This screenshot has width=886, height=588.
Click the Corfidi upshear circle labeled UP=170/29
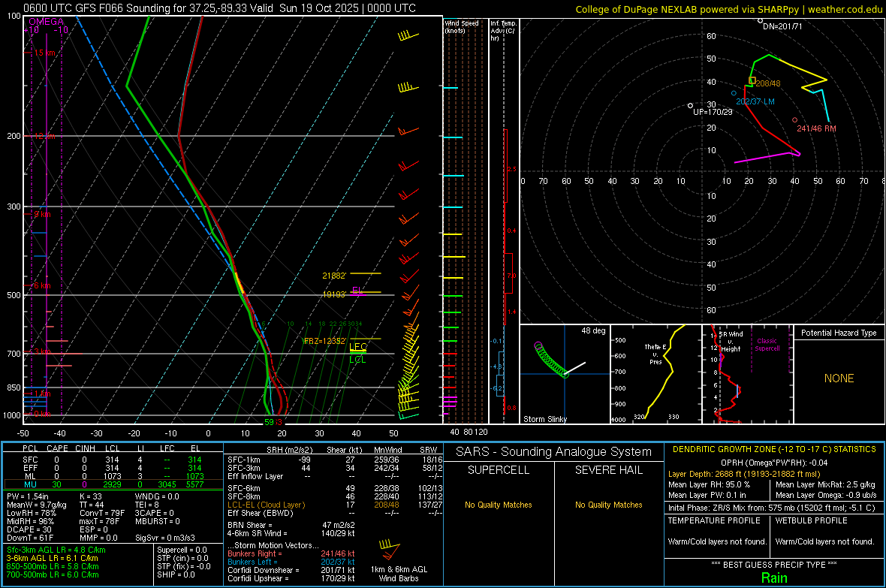pyautogui.click(x=691, y=106)
